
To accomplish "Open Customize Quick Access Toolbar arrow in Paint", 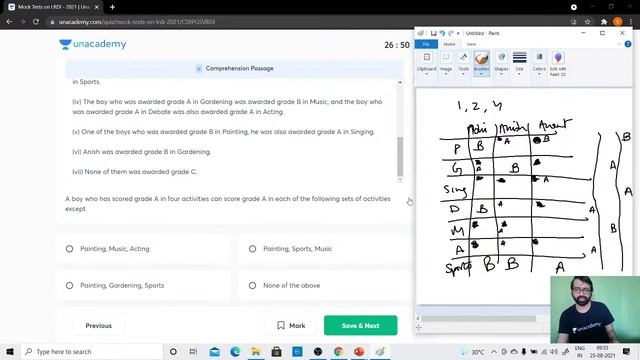I will [458, 33].
